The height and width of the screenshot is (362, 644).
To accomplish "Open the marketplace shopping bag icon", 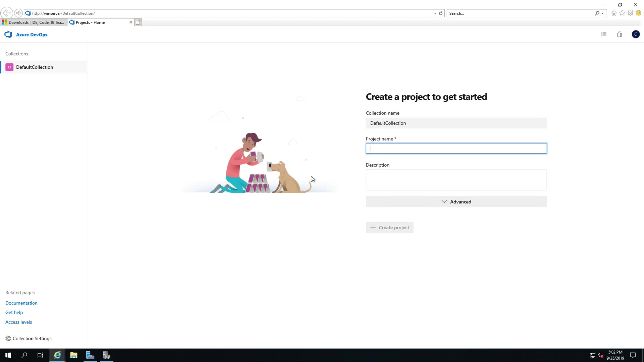I will click(620, 34).
